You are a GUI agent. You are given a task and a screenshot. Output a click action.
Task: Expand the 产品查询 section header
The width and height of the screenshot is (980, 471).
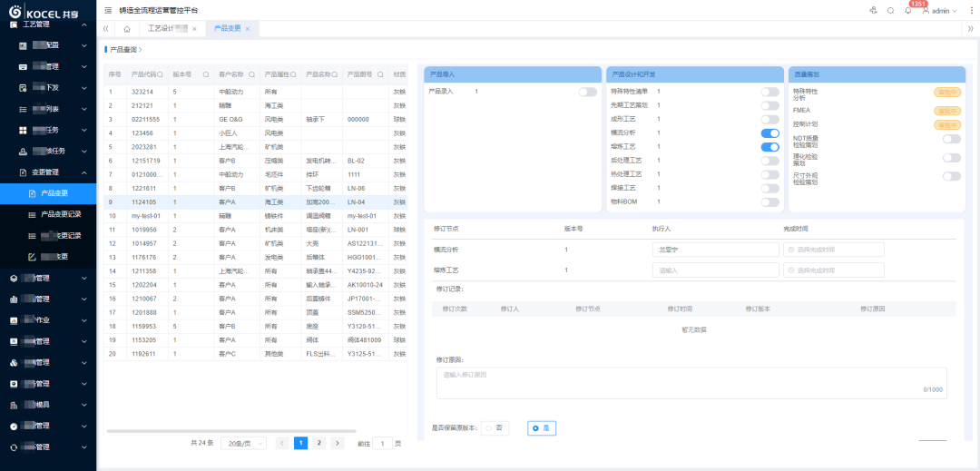[125, 49]
